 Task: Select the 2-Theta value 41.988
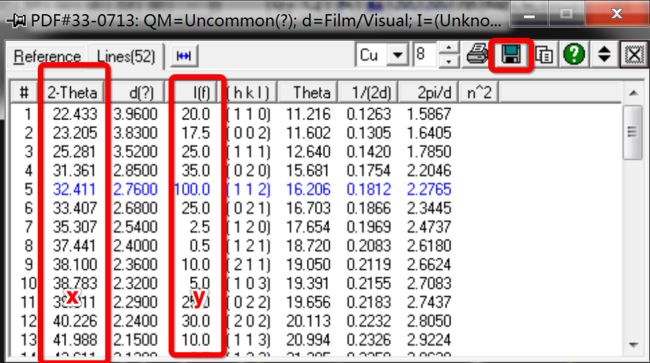tap(75, 340)
